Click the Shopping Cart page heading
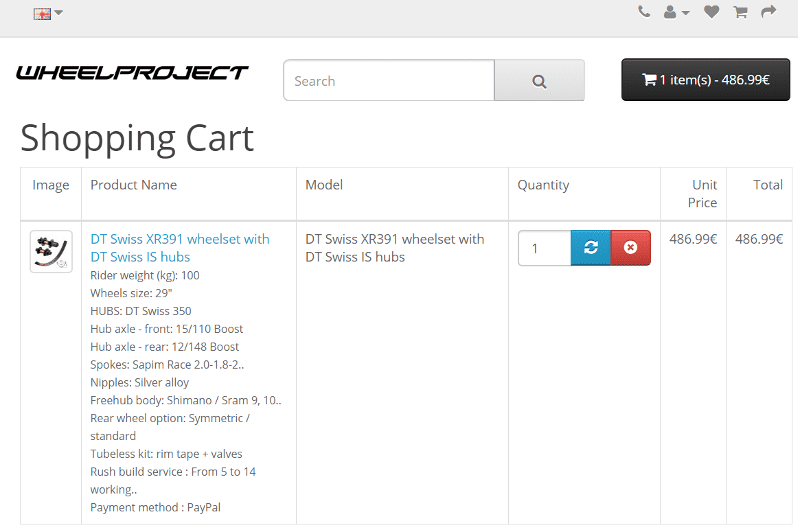The image size is (800, 532). point(137,138)
